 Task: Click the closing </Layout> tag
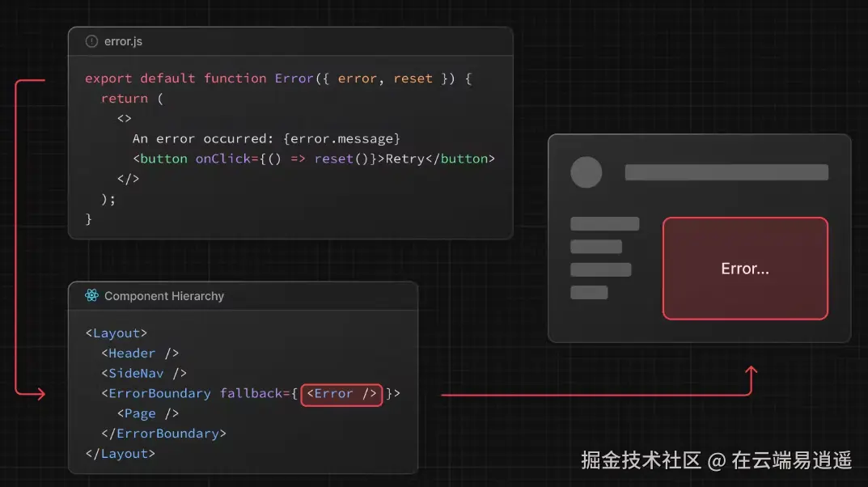pos(120,454)
